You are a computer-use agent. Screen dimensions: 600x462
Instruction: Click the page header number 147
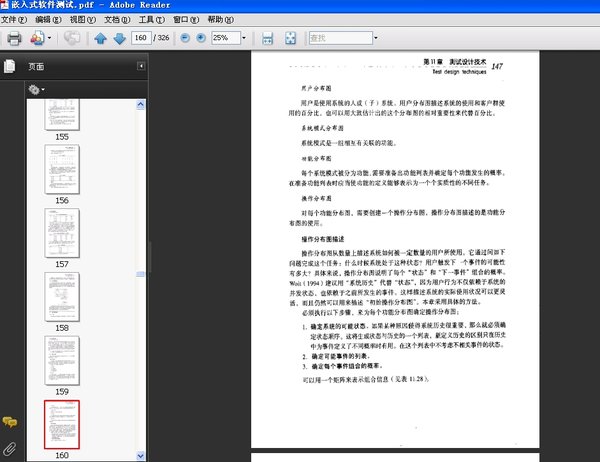point(497,66)
